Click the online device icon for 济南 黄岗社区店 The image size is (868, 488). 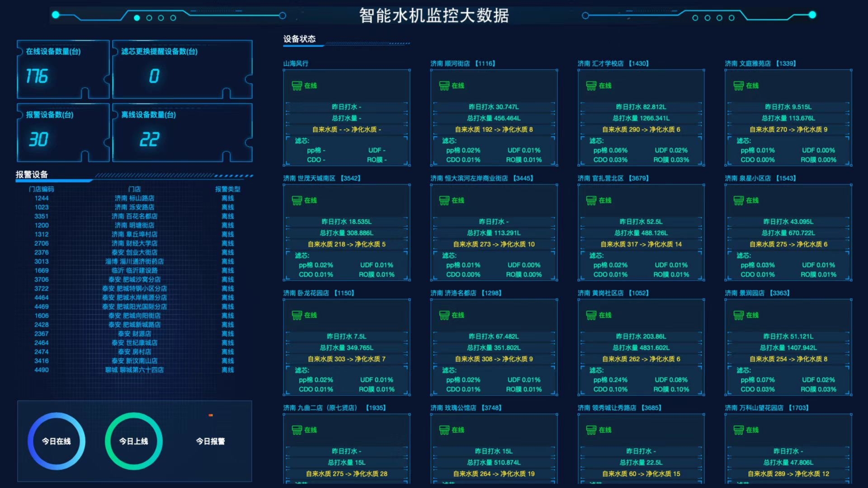tap(591, 315)
